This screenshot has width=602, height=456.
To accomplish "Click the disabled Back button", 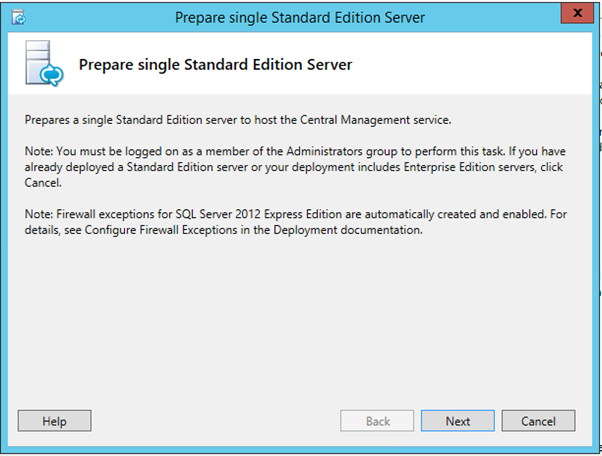I will pos(377,421).
